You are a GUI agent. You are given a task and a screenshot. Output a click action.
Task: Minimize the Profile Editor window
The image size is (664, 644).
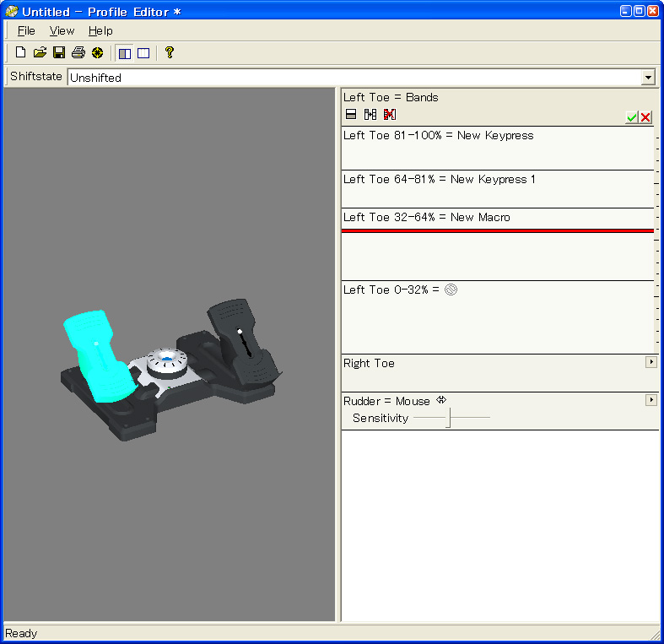point(626,11)
